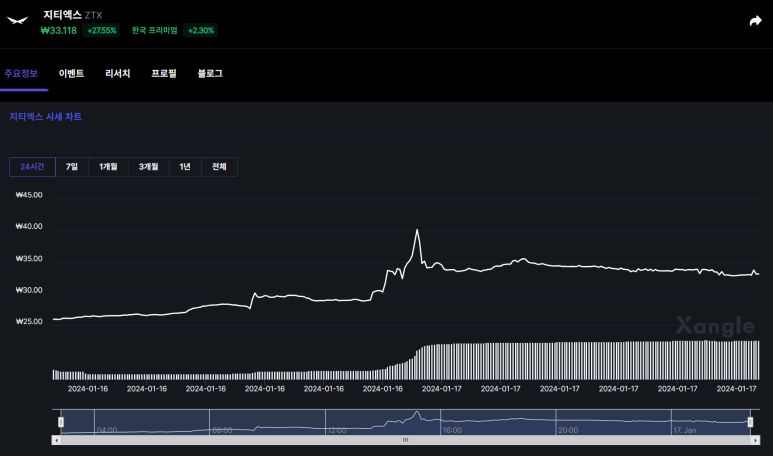Select the 3개월 chart range
The width and height of the screenshot is (773, 456).
point(148,167)
